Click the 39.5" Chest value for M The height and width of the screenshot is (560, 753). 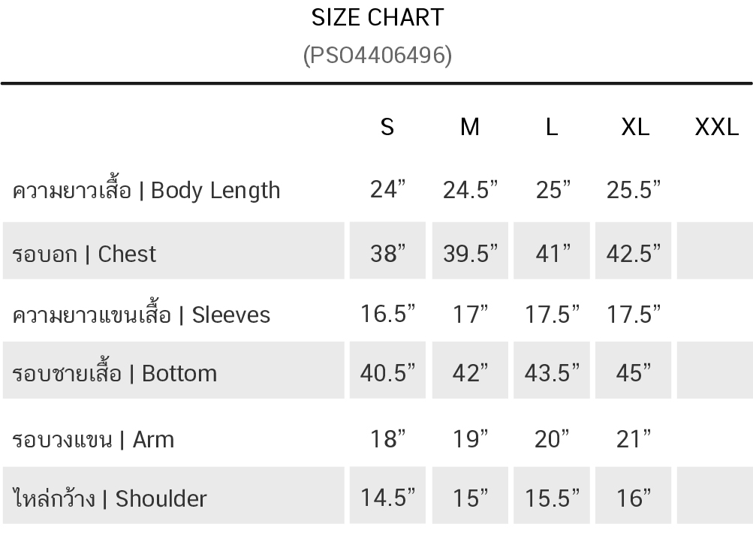[x=470, y=254]
